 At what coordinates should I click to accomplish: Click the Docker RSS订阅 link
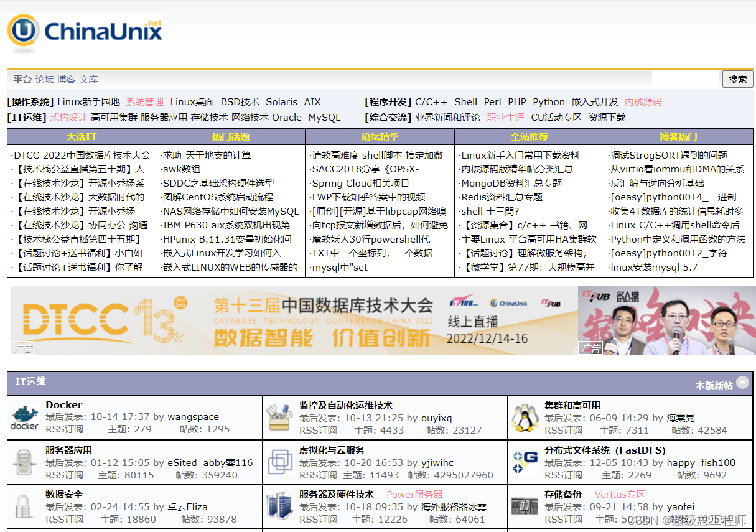64,429
